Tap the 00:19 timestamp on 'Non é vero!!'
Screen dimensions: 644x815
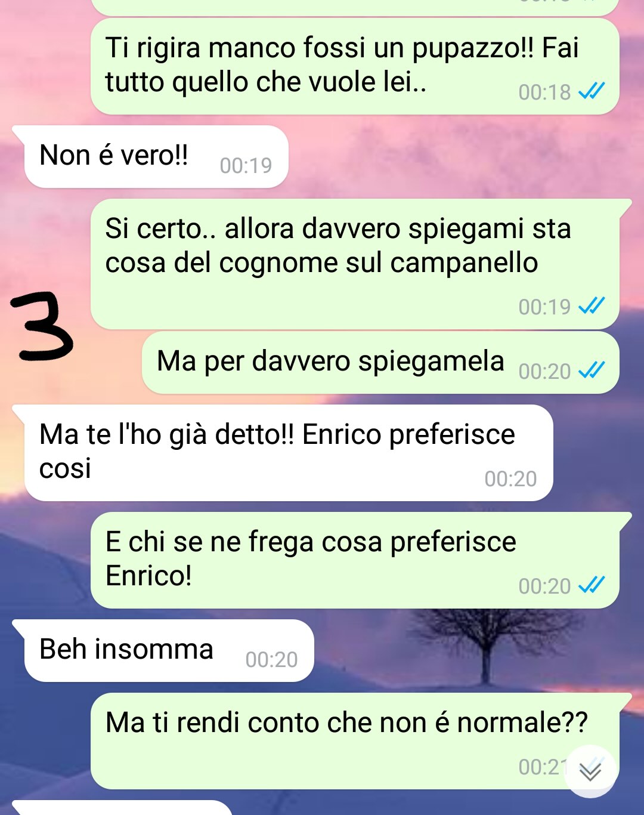tap(246, 165)
